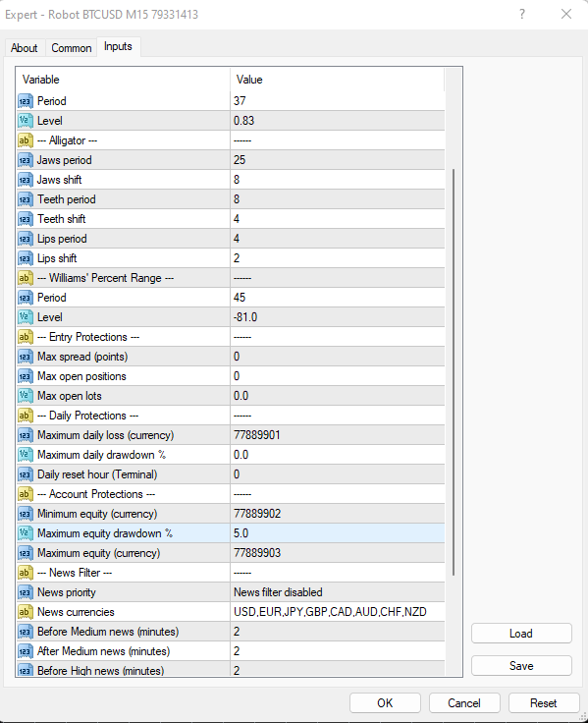Click the inputs list vertical scrollbar
This screenshot has width=588, height=723.
[454, 372]
